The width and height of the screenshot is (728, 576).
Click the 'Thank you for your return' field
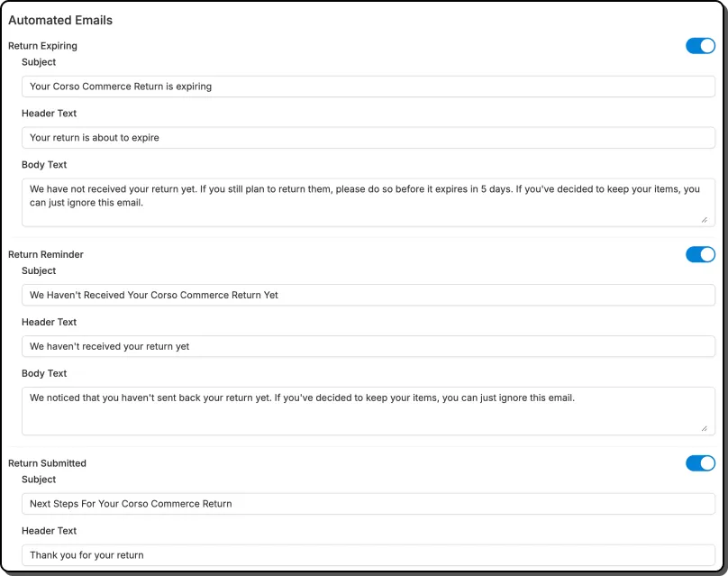(x=368, y=554)
